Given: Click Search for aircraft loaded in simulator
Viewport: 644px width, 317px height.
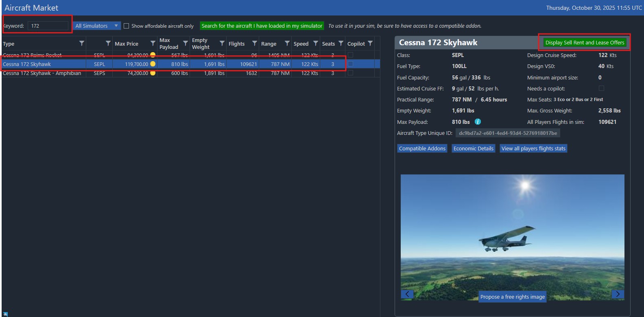Looking at the screenshot, I should pyautogui.click(x=262, y=26).
